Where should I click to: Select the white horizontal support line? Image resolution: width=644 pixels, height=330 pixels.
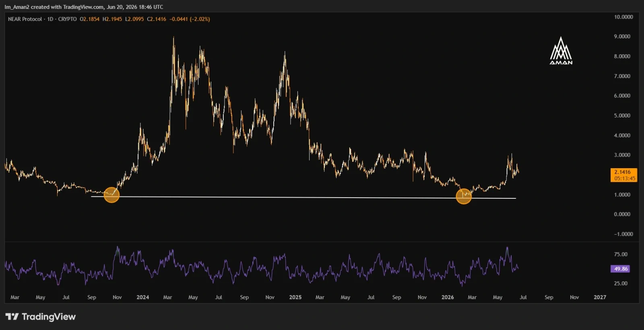pos(303,197)
